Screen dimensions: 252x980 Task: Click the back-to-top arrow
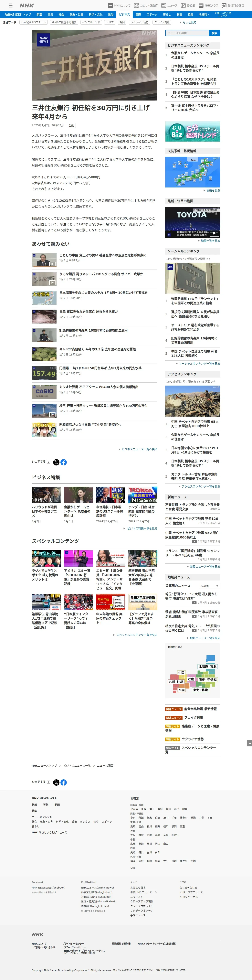249,743
